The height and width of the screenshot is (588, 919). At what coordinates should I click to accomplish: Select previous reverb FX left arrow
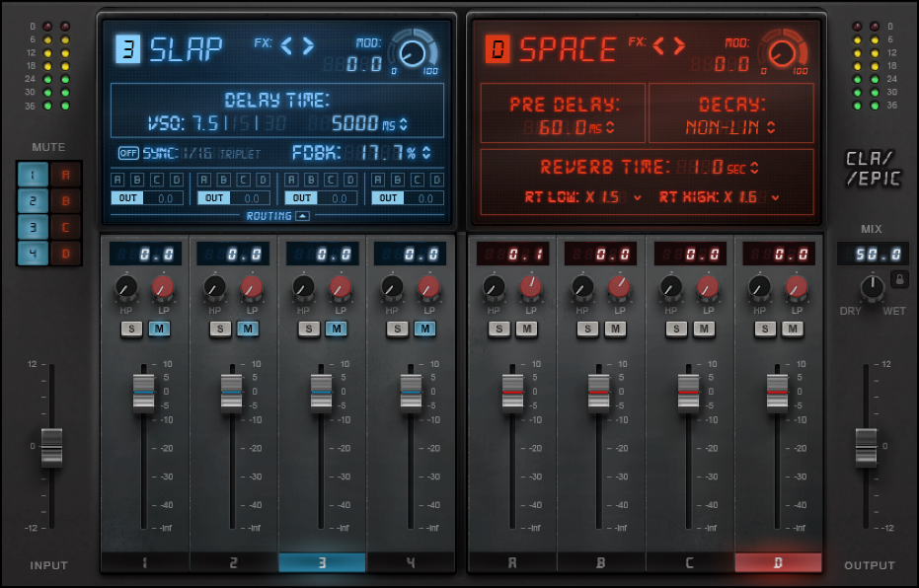[x=658, y=45]
